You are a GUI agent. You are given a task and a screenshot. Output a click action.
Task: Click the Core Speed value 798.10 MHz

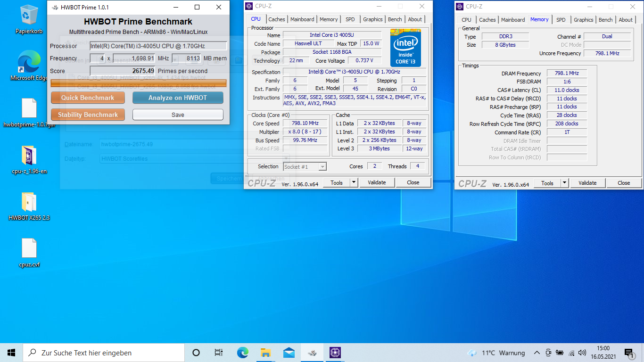tap(305, 123)
